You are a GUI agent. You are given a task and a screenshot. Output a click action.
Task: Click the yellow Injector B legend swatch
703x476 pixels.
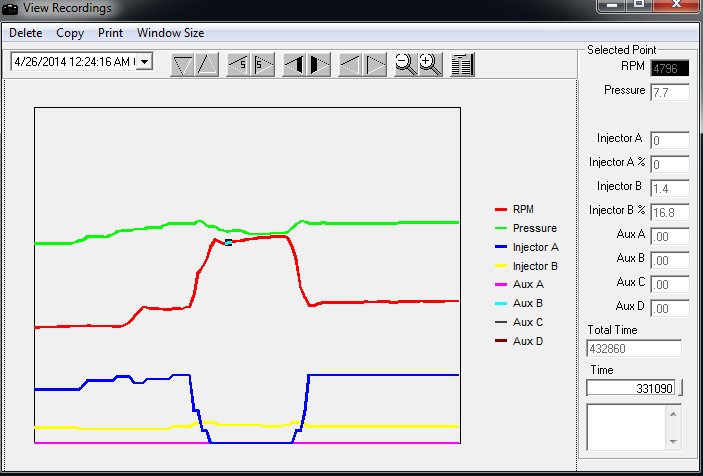[x=501, y=266]
